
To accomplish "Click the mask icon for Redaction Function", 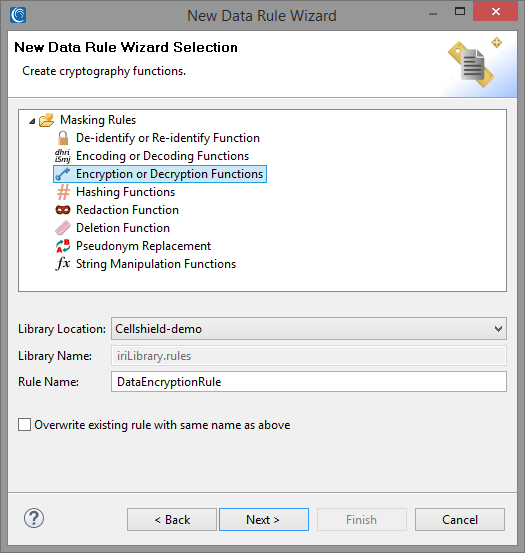I will (x=63, y=210).
